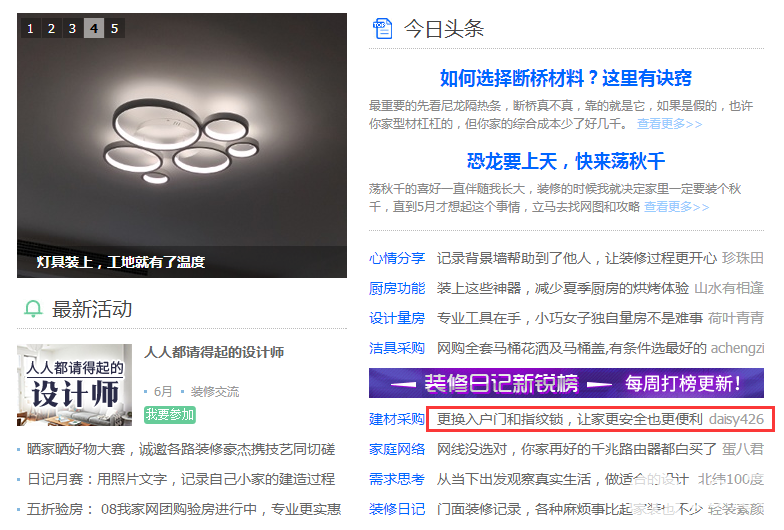The height and width of the screenshot is (530, 784).
Task: Click the green 我要参加 button
Action: [170, 414]
